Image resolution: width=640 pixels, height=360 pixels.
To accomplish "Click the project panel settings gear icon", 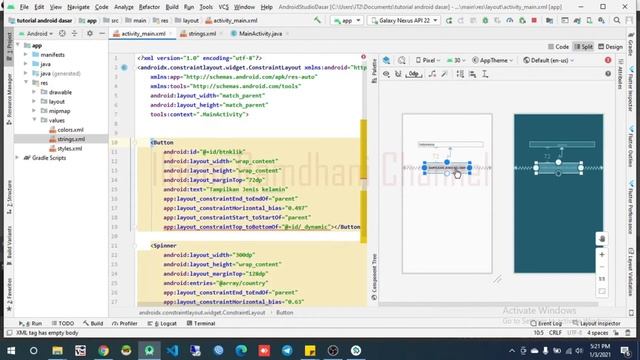I will 90,34.
